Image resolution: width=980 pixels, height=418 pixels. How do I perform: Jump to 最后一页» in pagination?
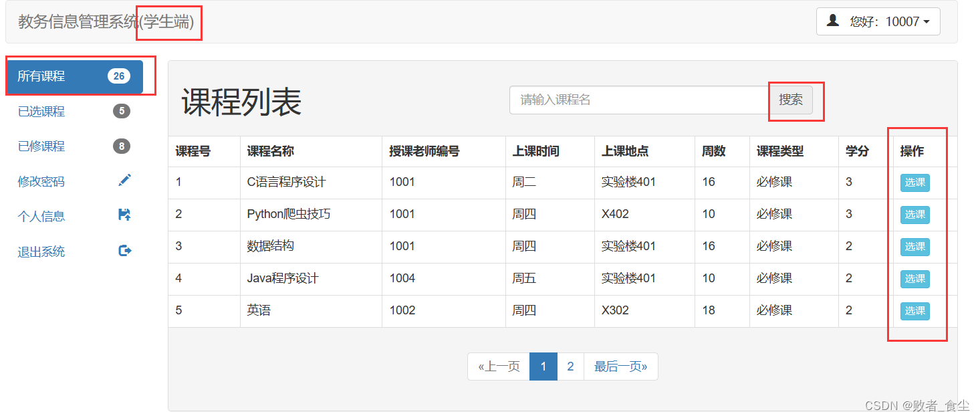(621, 367)
